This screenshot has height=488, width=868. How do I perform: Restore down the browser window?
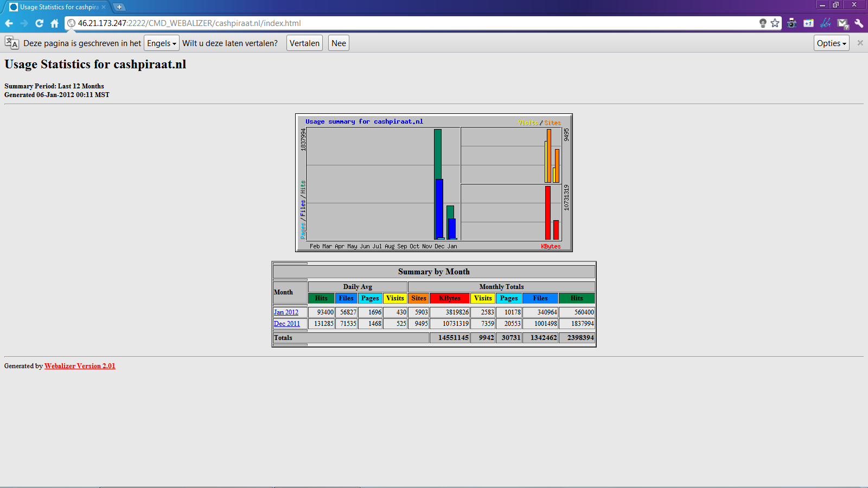[835, 4]
